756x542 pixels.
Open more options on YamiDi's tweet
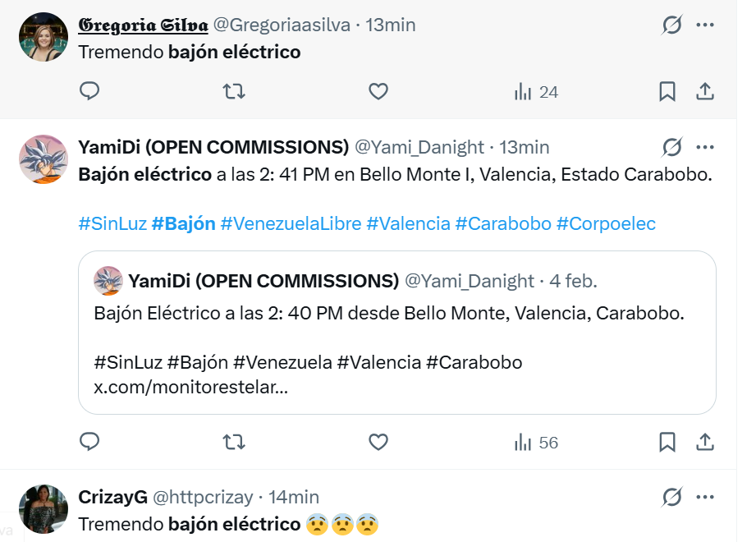click(704, 148)
